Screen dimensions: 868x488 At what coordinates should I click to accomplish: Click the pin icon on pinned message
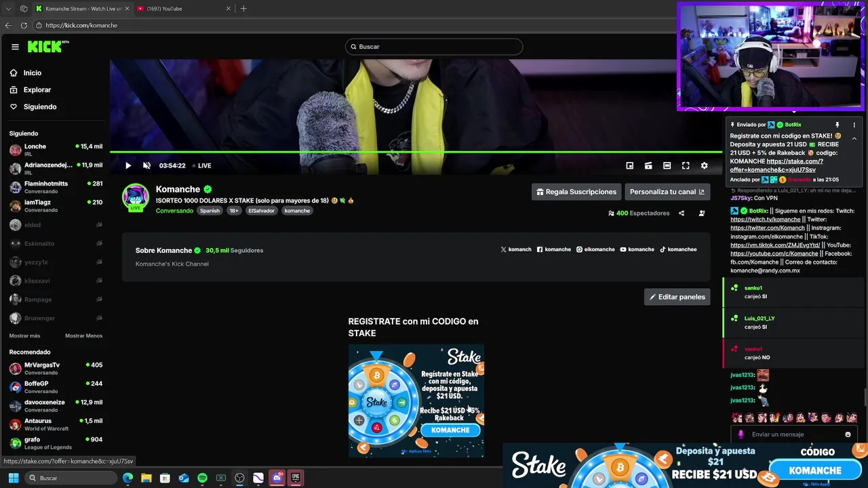point(837,125)
